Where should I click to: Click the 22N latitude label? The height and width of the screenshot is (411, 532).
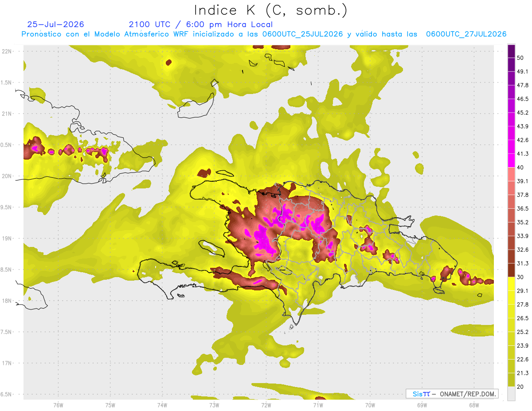(7, 51)
